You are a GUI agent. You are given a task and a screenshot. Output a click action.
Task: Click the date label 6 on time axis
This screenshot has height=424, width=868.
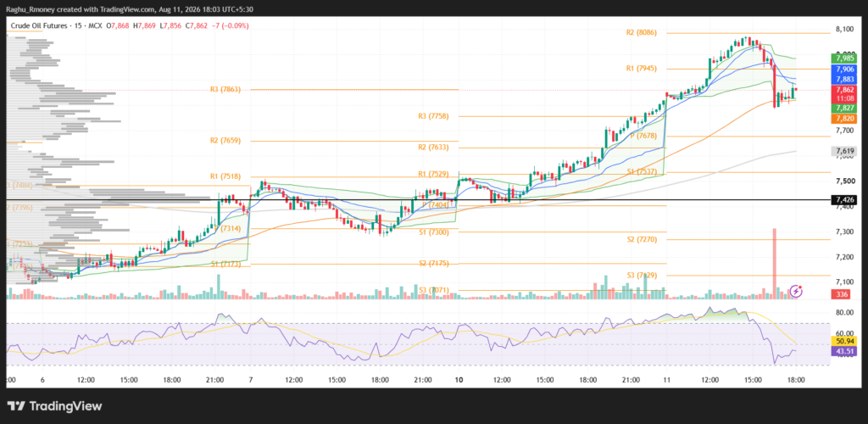[x=42, y=380]
